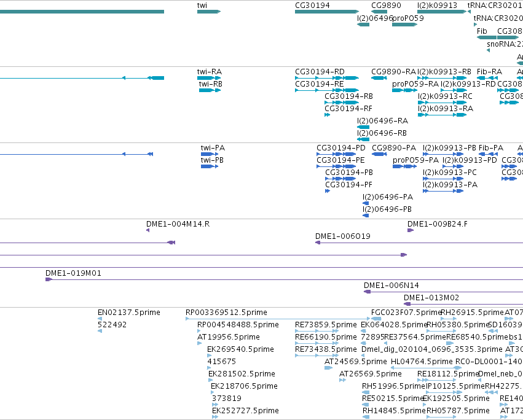This screenshot has width=523, height=420.
Task: Select the DME1-013M02 clone end
Action: tap(407, 304)
